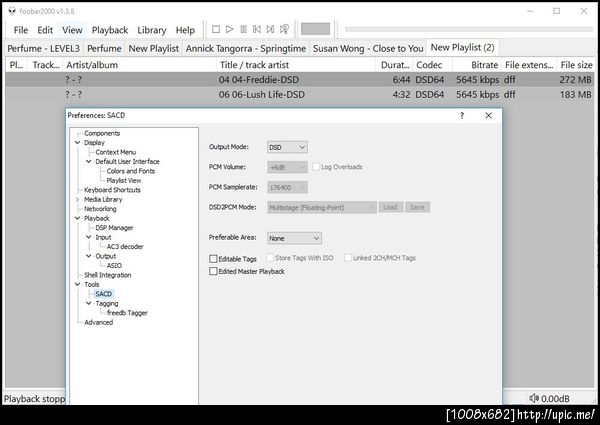Open the Playback menu

click(x=110, y=30)
